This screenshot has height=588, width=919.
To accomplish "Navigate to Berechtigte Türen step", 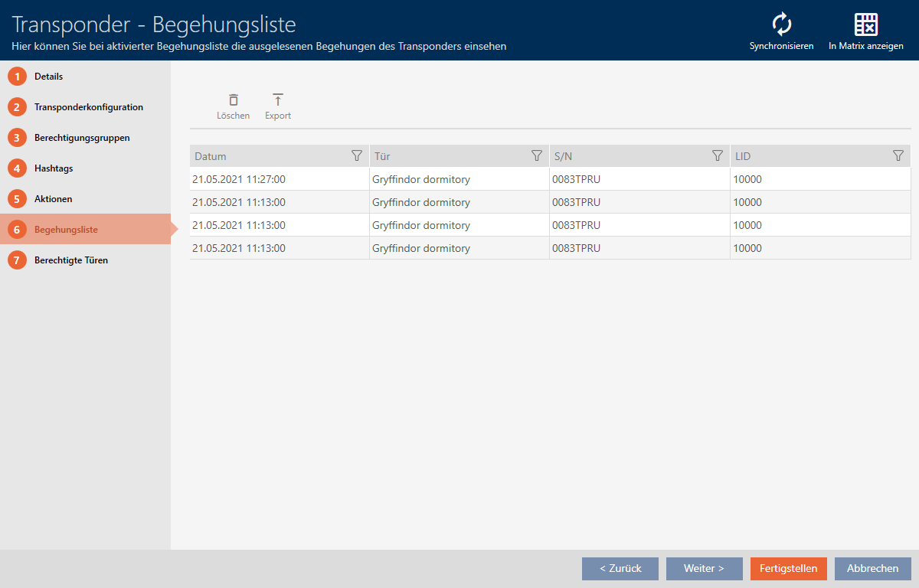I will point(70,260).
